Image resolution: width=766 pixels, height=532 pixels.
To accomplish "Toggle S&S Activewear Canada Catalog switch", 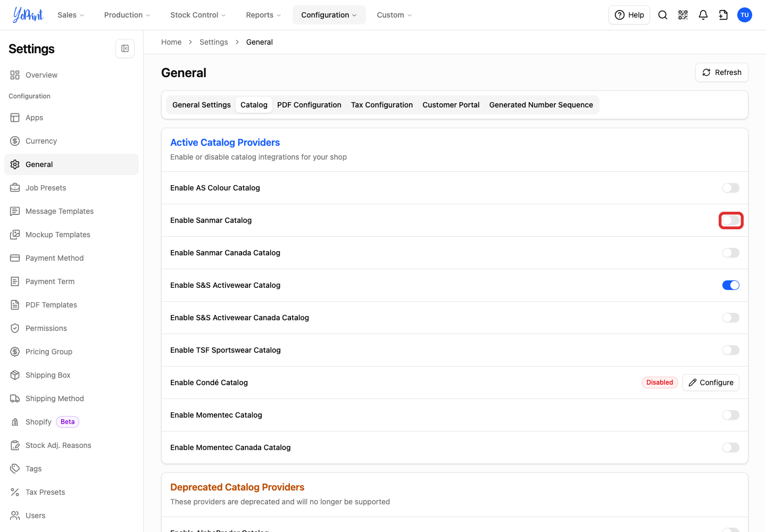I will tap(731, 318).
